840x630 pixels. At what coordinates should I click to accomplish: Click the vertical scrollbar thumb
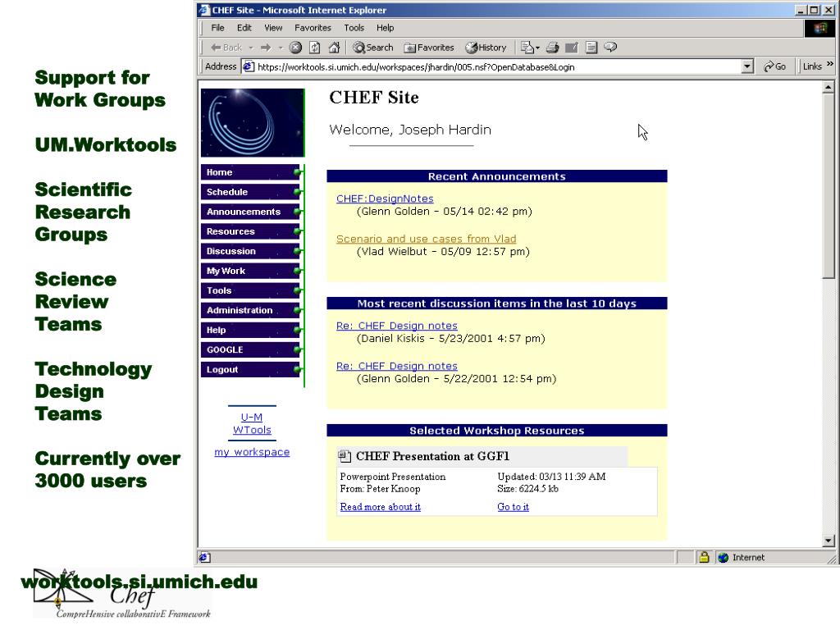829,185
